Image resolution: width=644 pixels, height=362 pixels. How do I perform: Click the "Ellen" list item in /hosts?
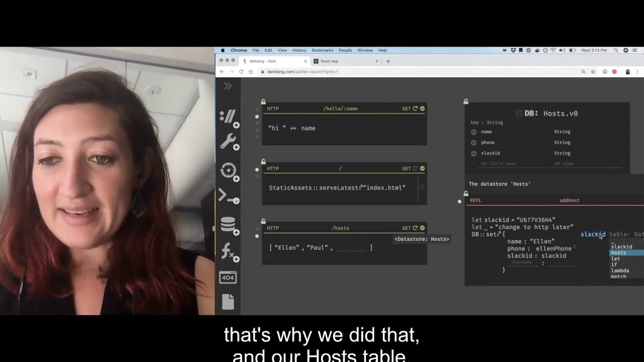287,247
